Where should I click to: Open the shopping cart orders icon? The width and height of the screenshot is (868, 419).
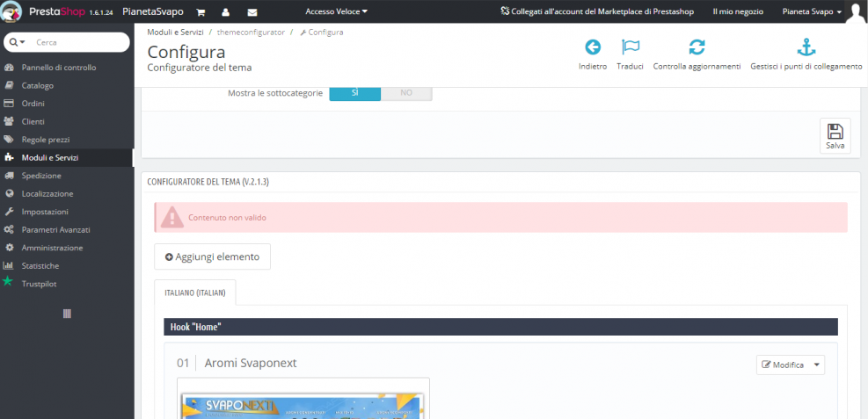(201, 11)
